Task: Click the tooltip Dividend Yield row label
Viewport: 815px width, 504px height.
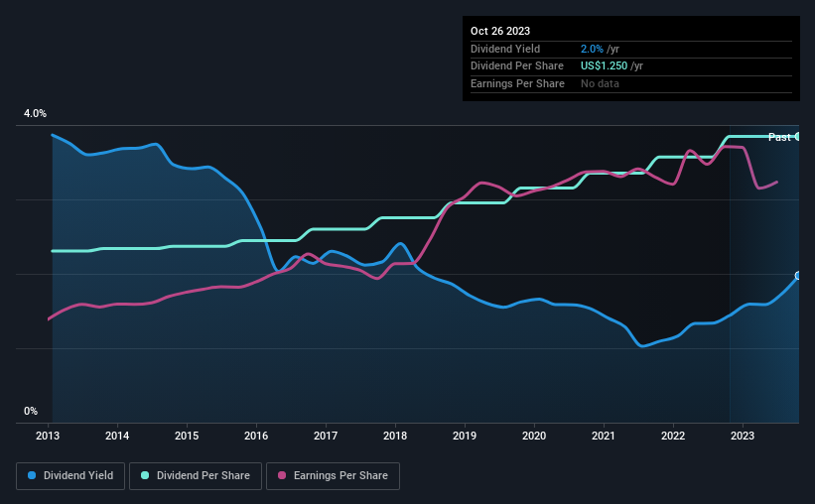Action: point(505,49)
